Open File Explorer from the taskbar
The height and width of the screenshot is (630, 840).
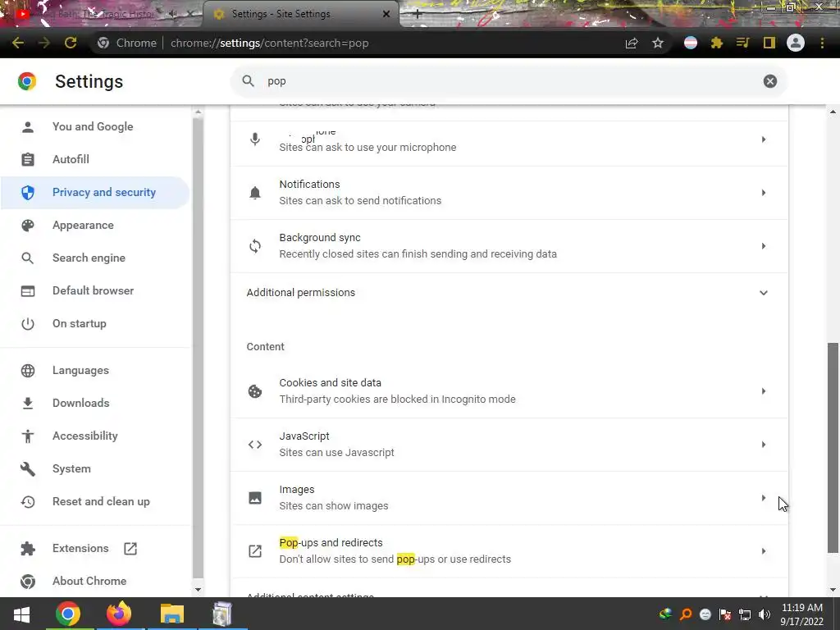[172, 614]
